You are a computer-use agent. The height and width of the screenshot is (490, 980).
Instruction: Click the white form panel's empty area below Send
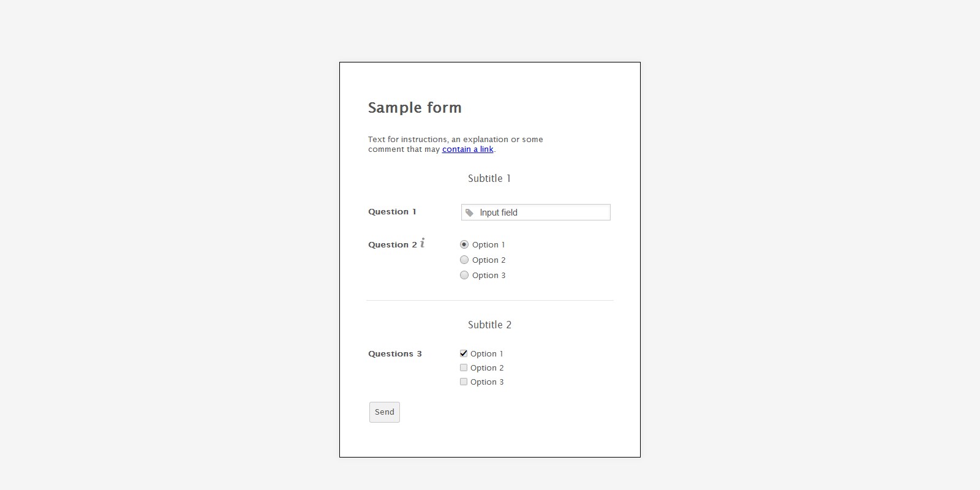(x=490, y=440)
